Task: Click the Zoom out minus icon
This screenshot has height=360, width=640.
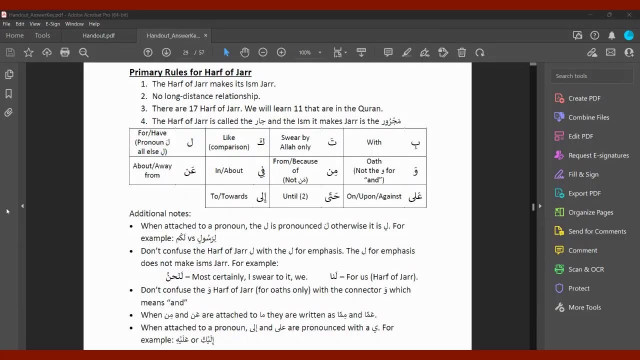Action: [263, 52]
